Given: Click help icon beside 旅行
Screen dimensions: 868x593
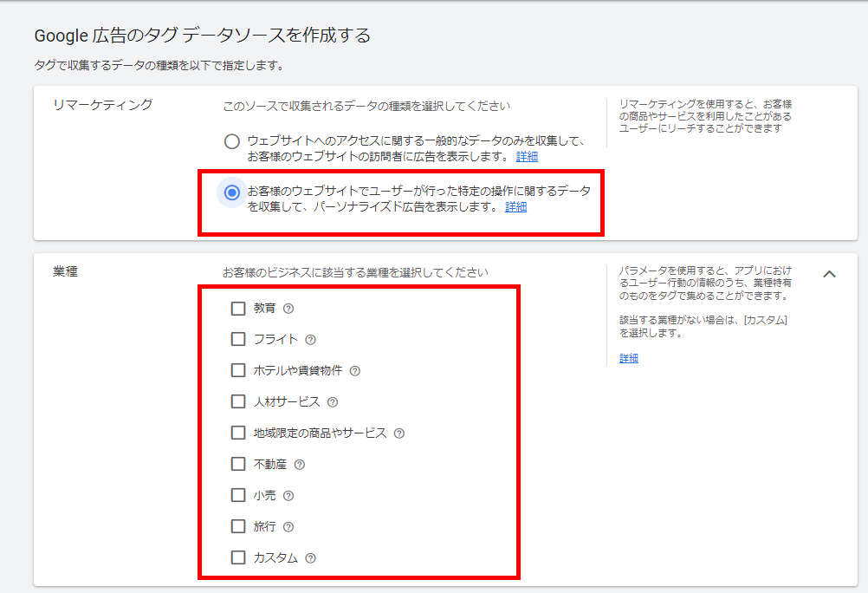Looking at the screenshot, I should point(288,527).
